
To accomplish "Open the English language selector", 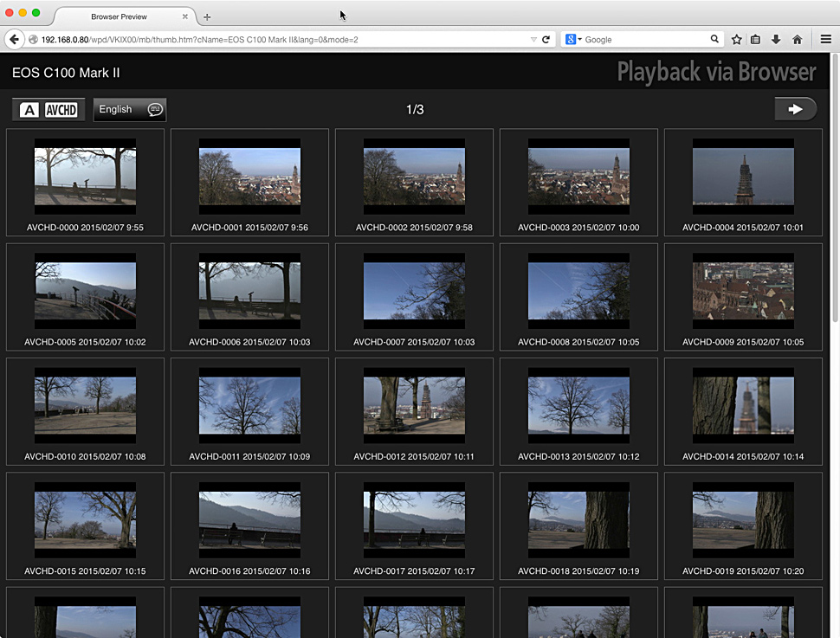I will pyautogui.click(x=129, y=110).
